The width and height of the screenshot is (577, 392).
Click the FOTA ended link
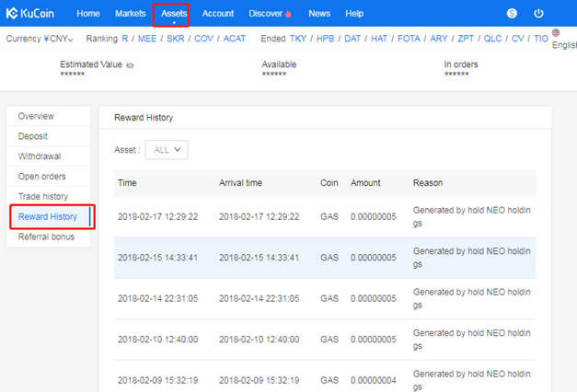point(409,39)
